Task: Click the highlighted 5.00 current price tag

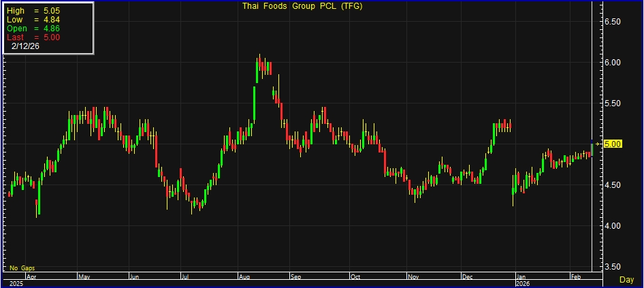Action: tap(612, 144)
